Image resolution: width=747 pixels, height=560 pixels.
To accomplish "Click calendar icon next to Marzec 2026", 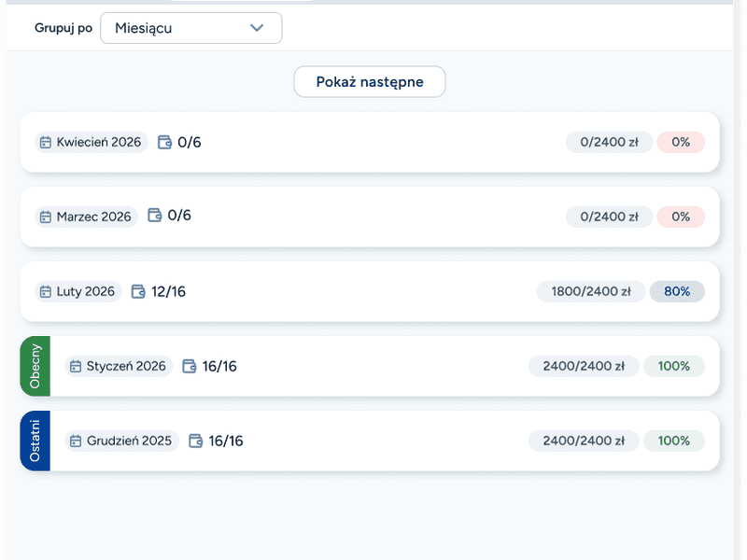I will pyautogui.click(x=46, y=217).
